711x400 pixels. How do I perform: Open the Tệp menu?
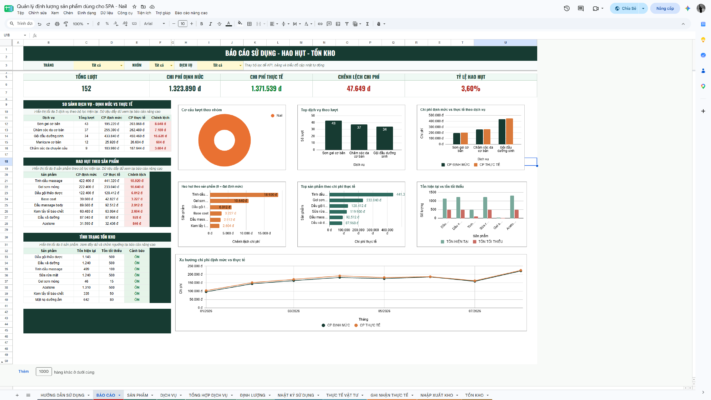click(20, 13)
